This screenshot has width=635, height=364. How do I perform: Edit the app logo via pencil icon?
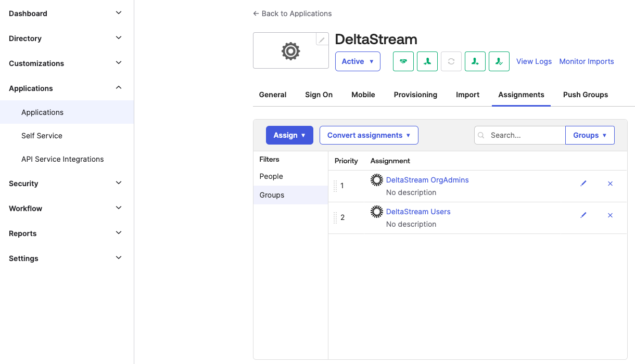click(x=322, y=40)
